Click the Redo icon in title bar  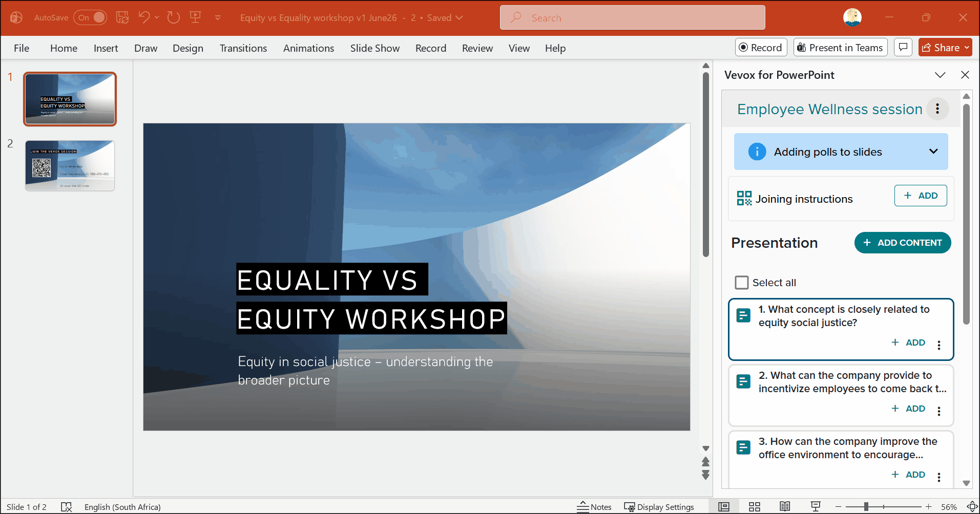tap(174, 17)
